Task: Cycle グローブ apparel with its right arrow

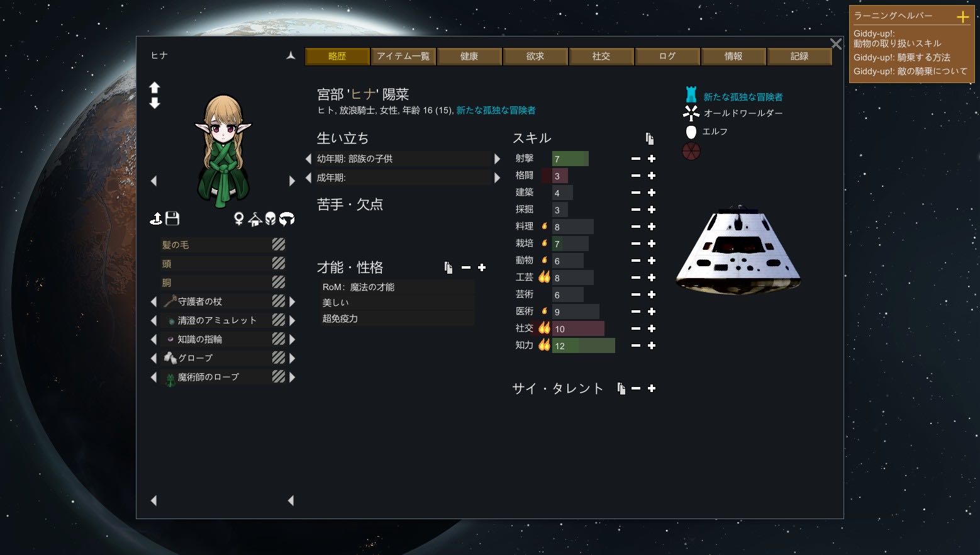Action: [x=292, y=358]
